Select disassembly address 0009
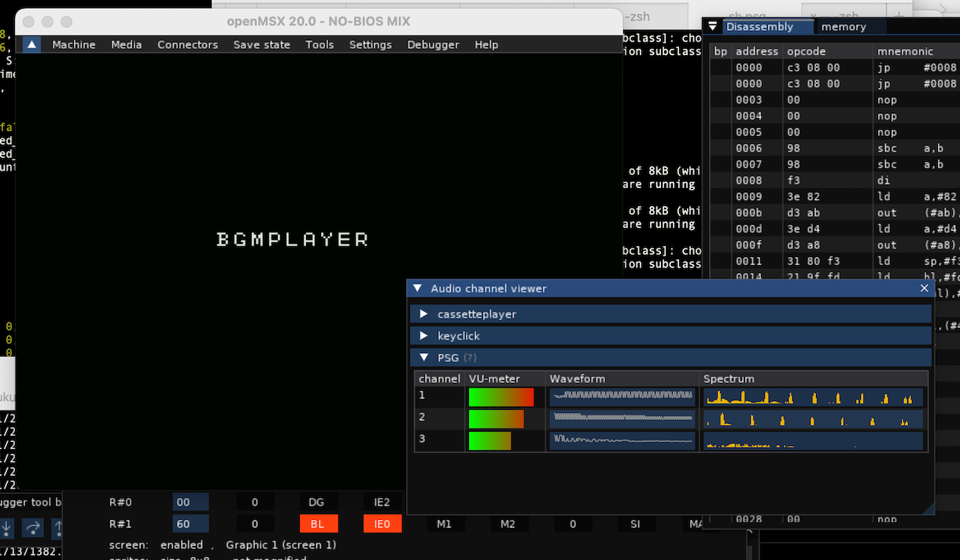Screen dimensions: 960x560 [748, 197]
